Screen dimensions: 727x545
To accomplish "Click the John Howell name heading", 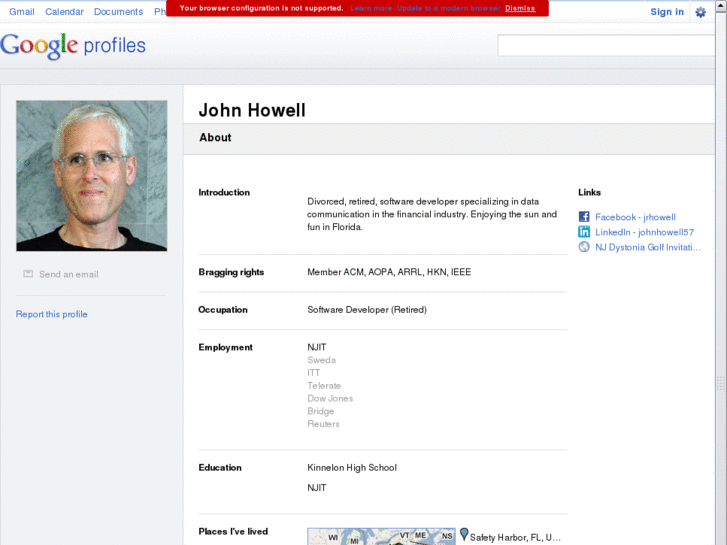I will [252, 110].
